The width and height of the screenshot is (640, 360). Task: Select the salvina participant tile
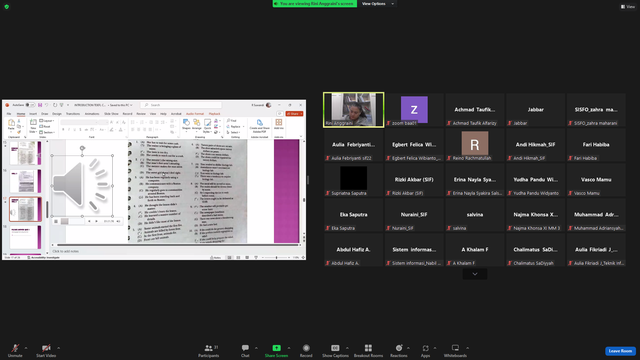coord(475,215)
